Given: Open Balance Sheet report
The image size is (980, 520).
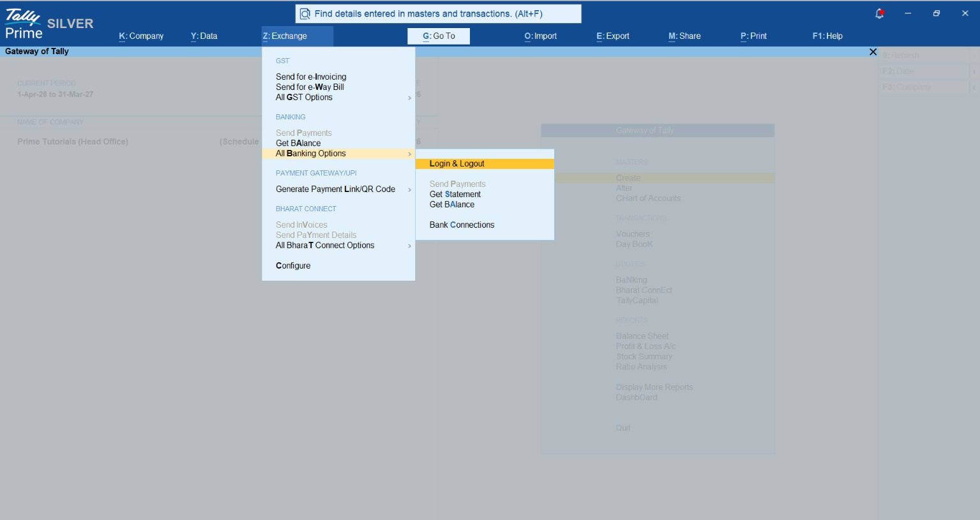Looking at the screenshot, I should (x=642, y=336).
